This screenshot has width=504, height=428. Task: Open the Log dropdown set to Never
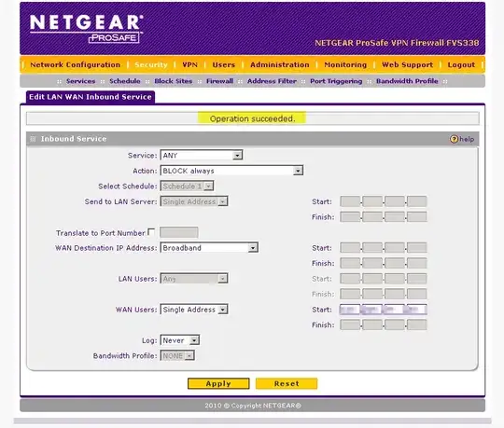[x=180, y=340]
